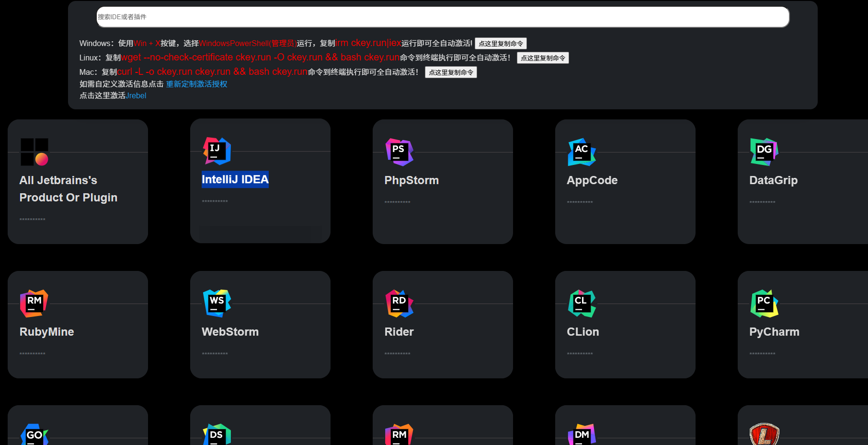Click the red 'Win + X' shortcut text
868x445 pixels.
(x=147, y=44)
